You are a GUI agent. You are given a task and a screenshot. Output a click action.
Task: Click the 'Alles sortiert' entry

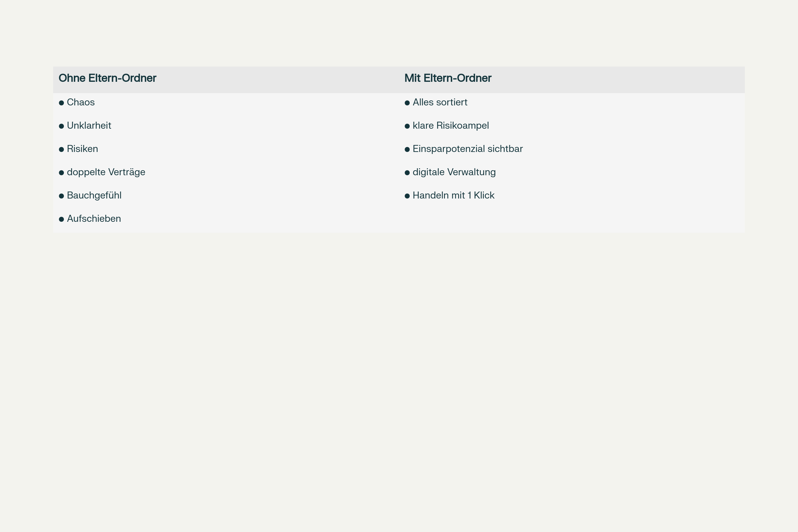pos(440,102)
